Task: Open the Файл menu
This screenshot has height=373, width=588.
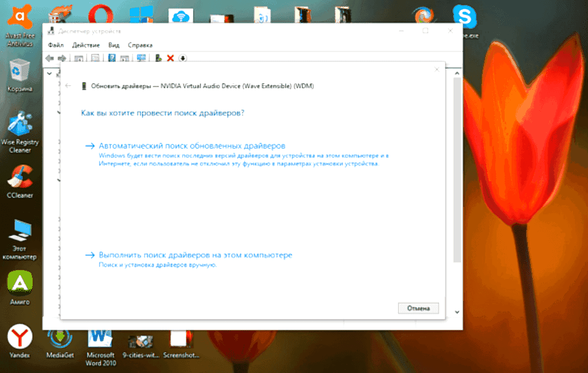Action: (x=55, y=45)
